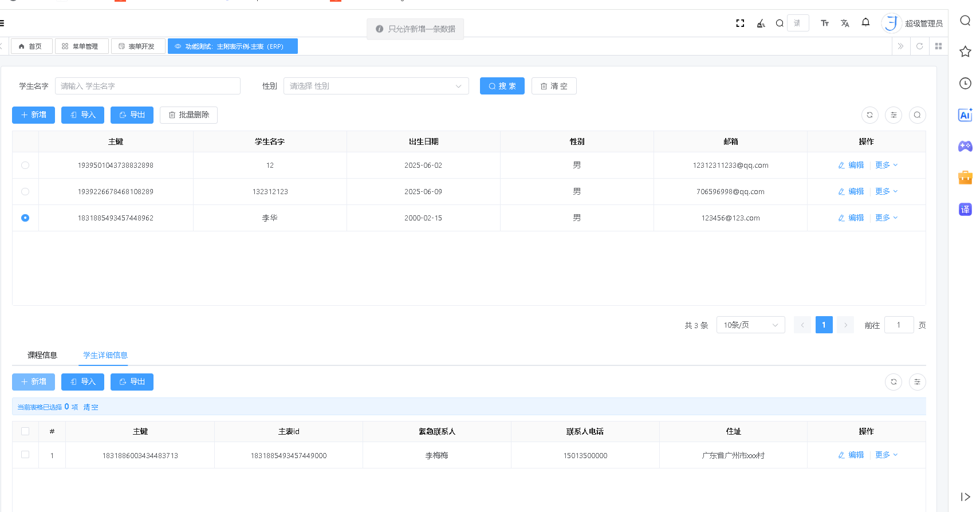
Task: Toggle fullscreen mode icon
Action: pos(740,23)
